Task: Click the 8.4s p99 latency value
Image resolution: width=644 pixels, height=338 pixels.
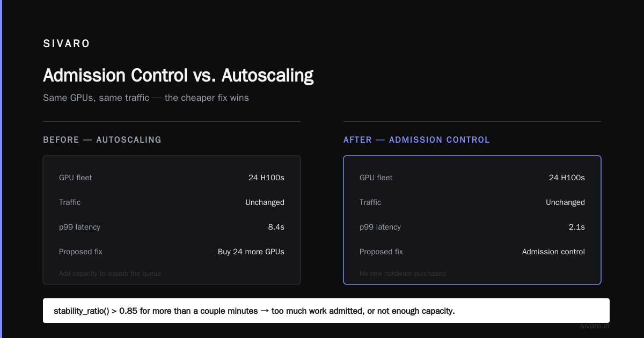Action: [276, 227]
